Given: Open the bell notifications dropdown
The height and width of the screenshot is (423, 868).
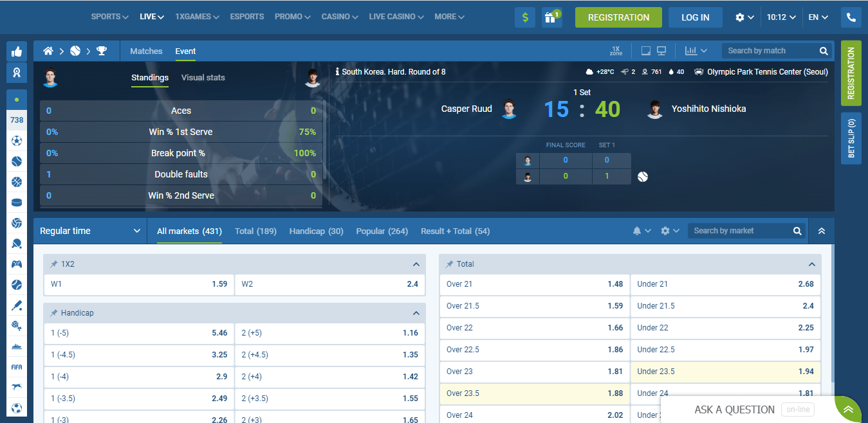Looking at the screenshot, I should pyautogui.click(x=642, y=231).
